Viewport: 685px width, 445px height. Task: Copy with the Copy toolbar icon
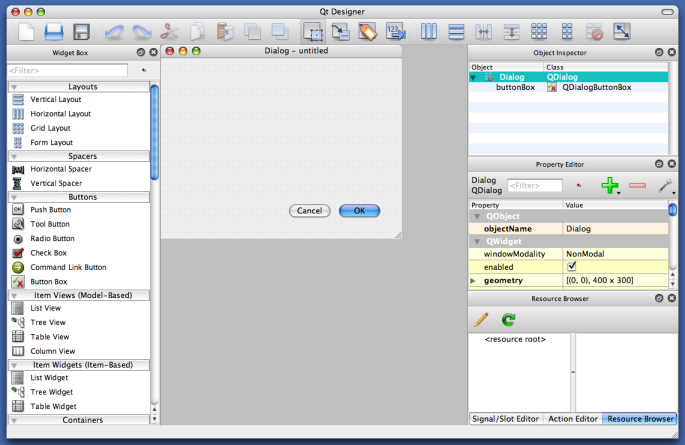coord(197,32)
